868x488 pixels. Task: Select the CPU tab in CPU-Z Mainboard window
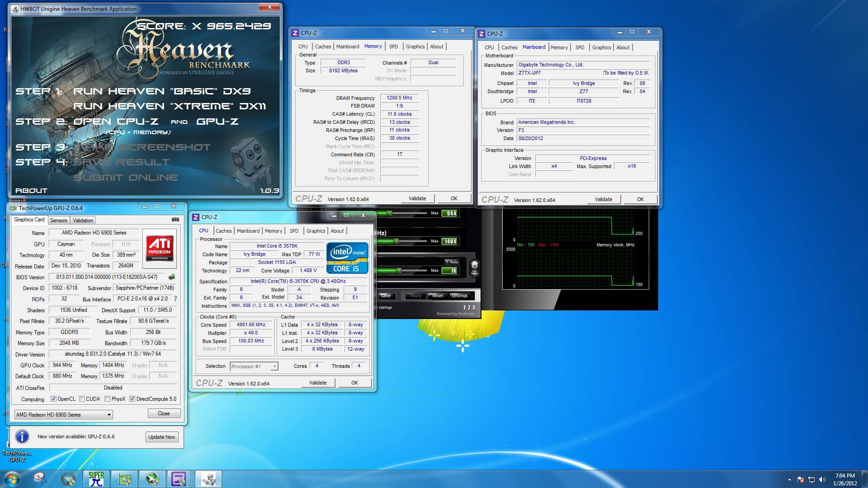[x=489, y=47]
